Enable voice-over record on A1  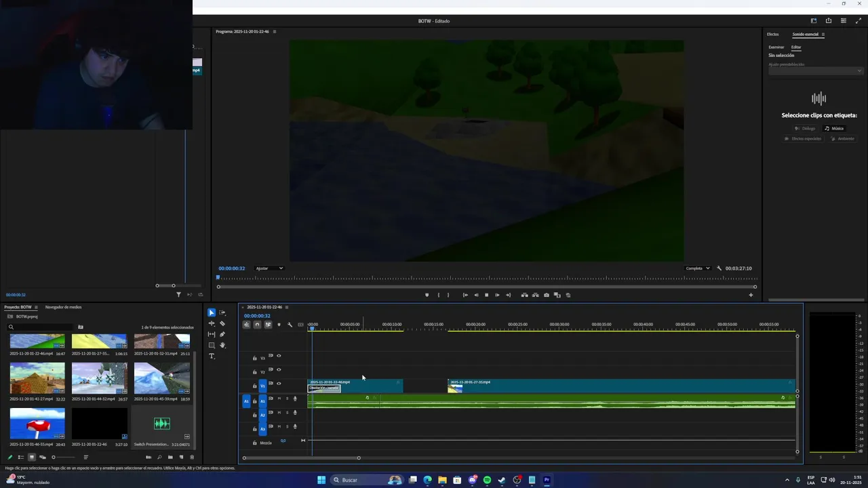tap(295, 399)
